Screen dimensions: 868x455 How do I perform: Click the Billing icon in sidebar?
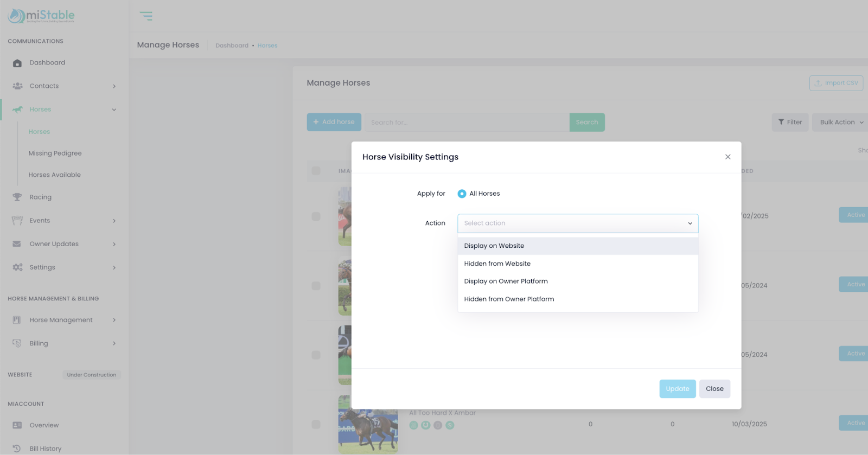click(x=17, y=343)
